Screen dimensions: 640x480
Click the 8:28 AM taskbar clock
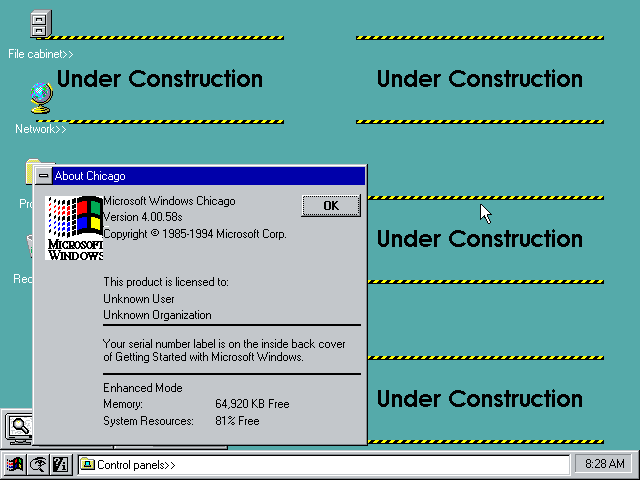click(x=603, y=464)
